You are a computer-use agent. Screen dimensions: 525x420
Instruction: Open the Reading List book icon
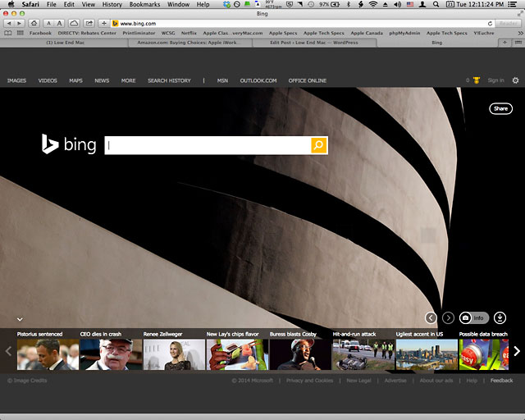(x=7, y=33)
